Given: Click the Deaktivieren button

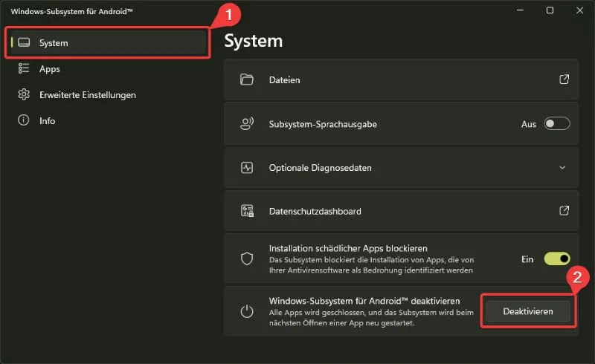Looking at the screenshot, I should [x=528, y=311].
